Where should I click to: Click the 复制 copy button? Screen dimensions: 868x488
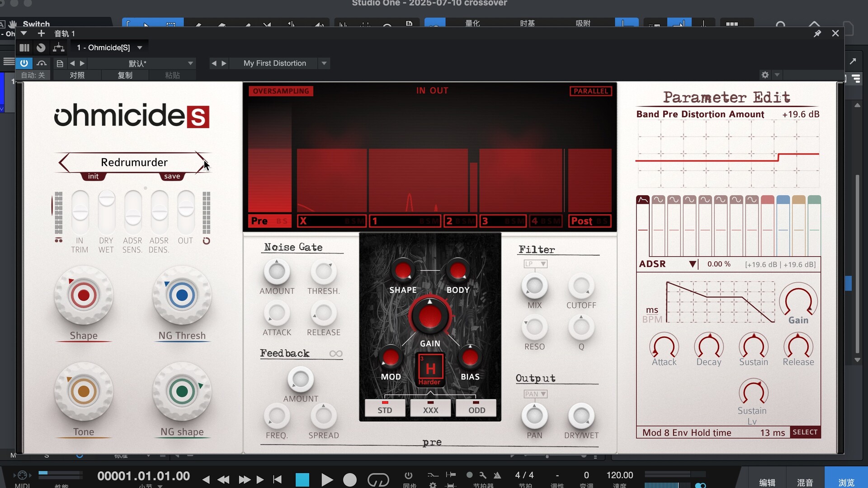pyautogui.click(x=125, y=75)
